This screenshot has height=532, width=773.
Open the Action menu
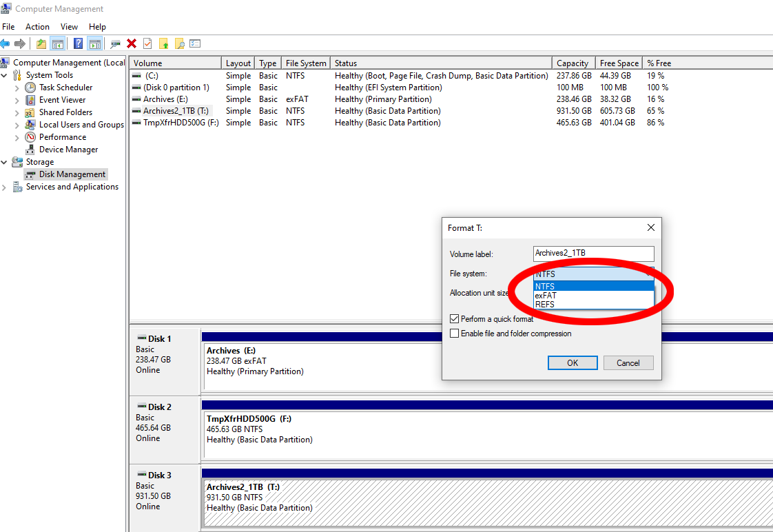pos(37,27)
